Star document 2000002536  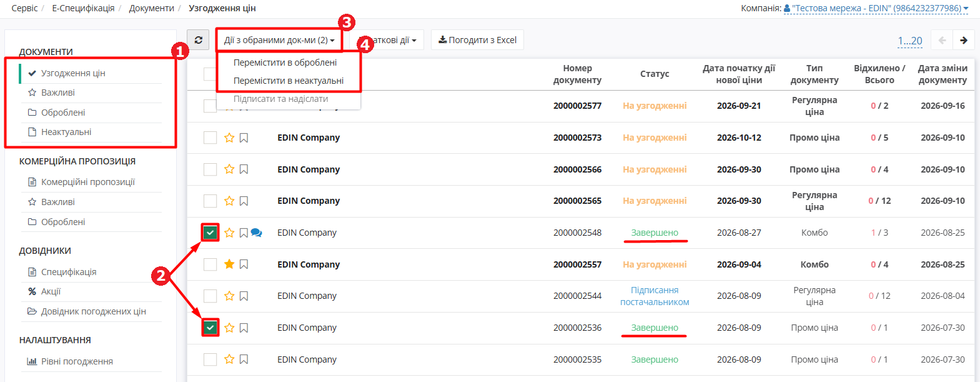(229, 328)
